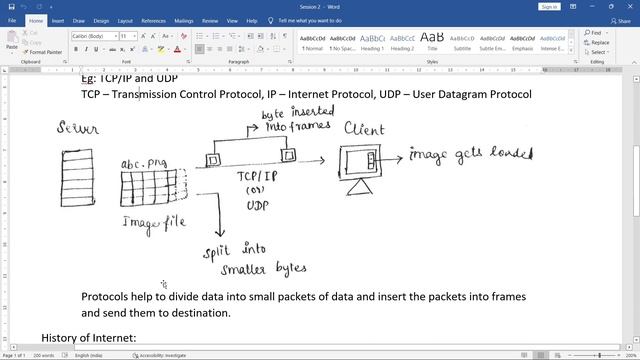Open the borders dropdown
Viewport: 640px width, 360px height.
(284, 49)
